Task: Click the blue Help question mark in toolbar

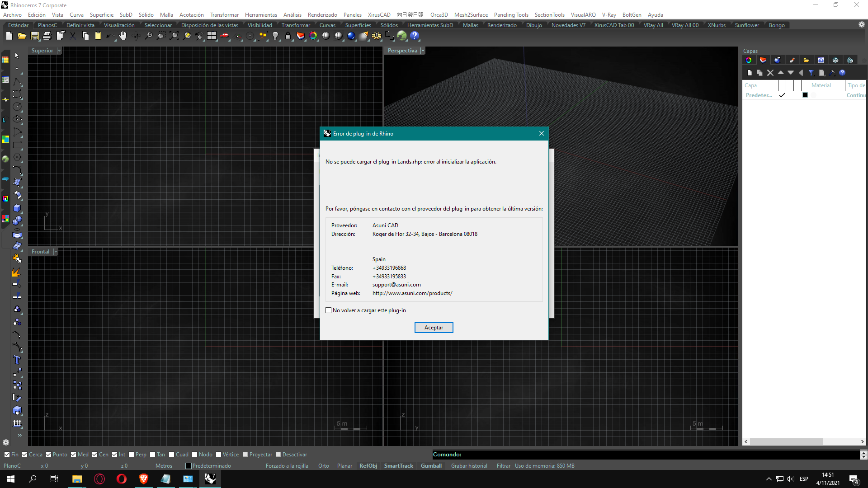Action: pos(415,36)
